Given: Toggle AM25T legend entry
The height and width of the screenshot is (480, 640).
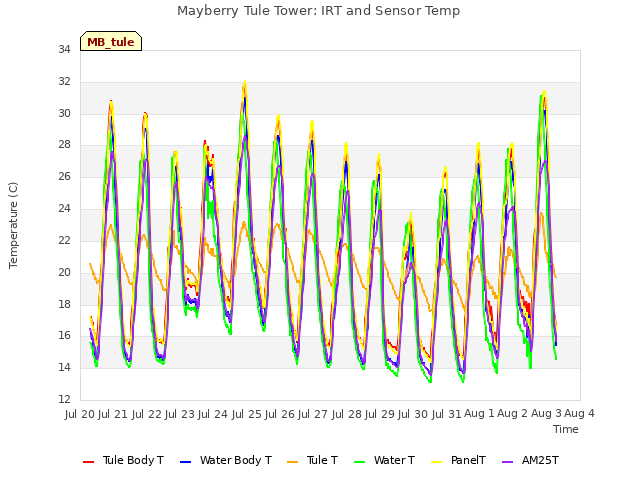Looking at the screenshot, I should (530, 460).
